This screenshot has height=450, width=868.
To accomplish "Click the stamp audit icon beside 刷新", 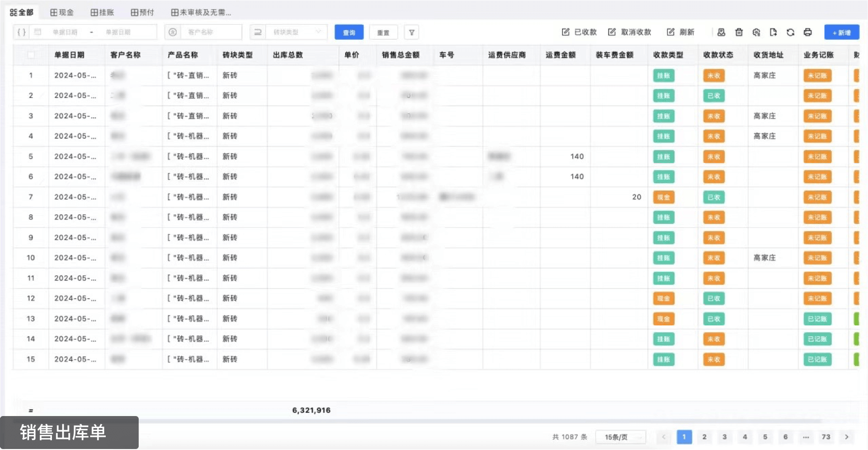I will pos(721,32).
